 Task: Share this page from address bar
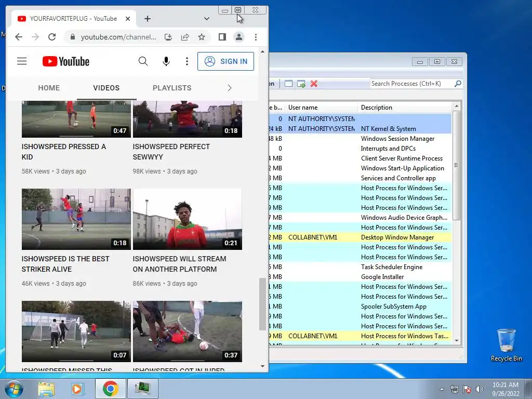coord(185,37)
